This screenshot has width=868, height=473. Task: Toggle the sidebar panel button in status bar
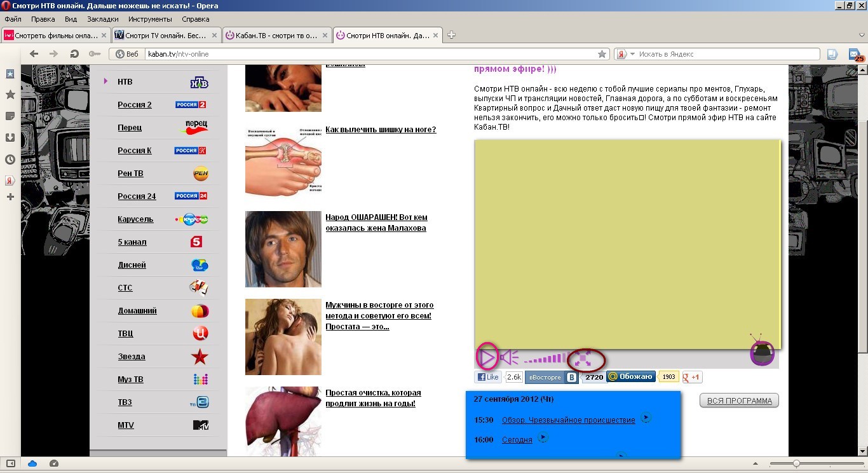pos(10,463)
